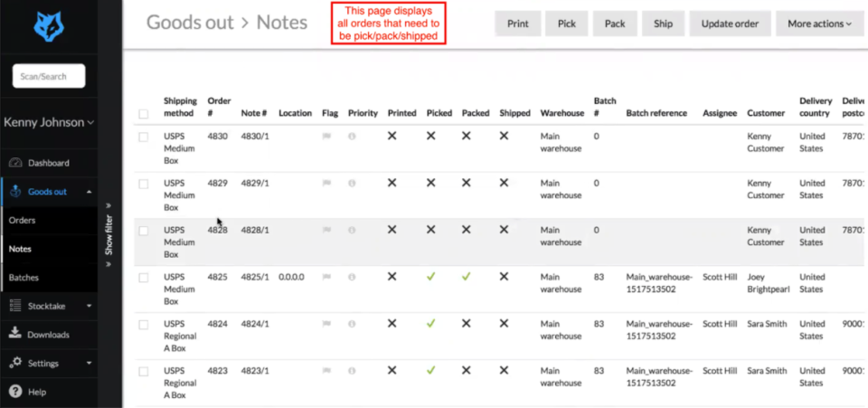Click the Goods out anchor icon
This screenshot has height=408, width=868.
pos(15,192)
